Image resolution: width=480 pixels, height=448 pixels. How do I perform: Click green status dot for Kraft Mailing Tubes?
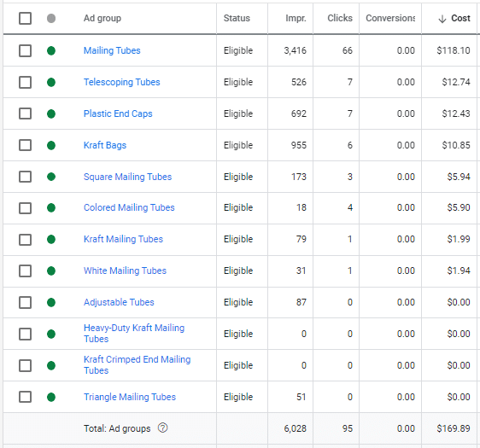click(x=51, y=240)
